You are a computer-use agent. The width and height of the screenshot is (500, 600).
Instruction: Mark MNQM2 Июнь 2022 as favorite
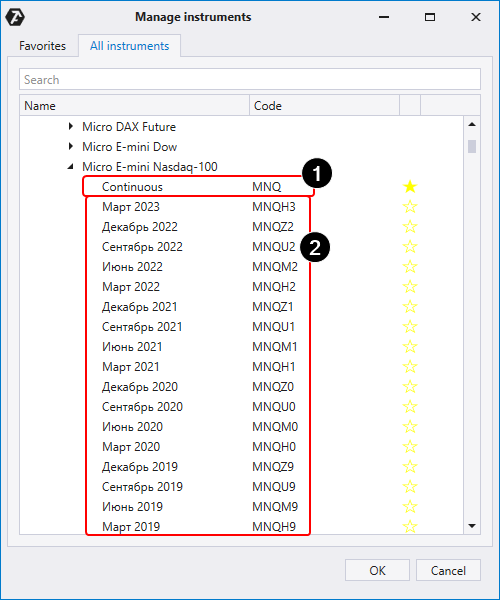pos(410,267)
